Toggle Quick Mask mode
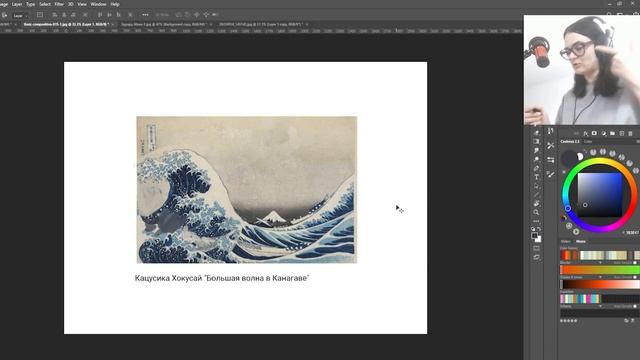Screen dimensions: 640x360 click(x=536, y=248)
